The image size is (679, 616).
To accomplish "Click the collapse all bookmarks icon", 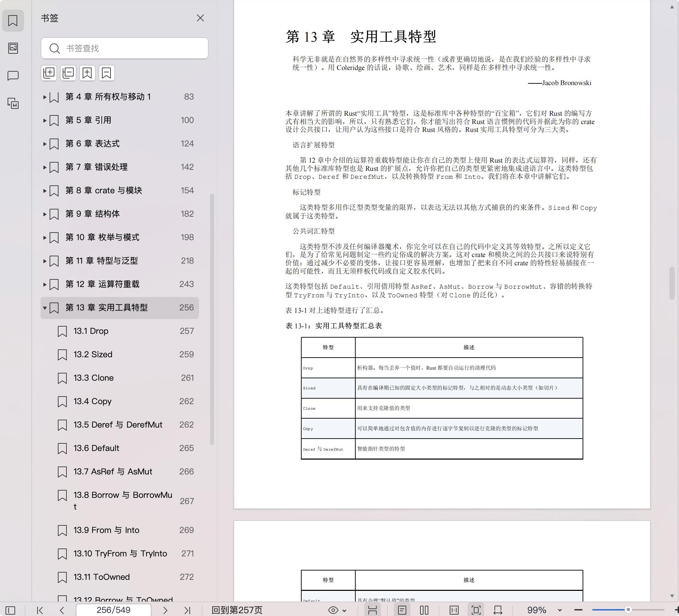I will click(68, 73).
